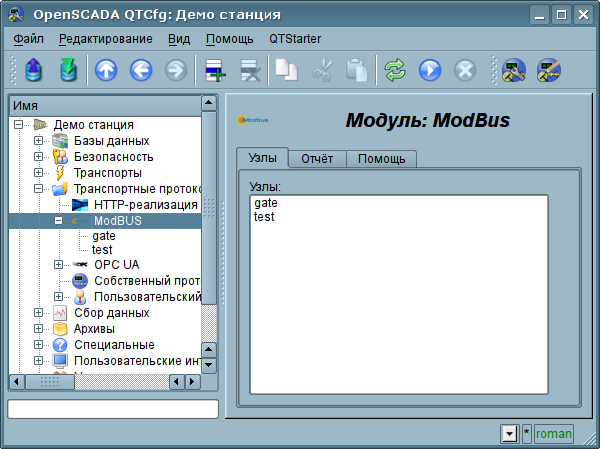The image size is (600, 449).
Task: Open the Редактирование menu
Action: point(106,39)
